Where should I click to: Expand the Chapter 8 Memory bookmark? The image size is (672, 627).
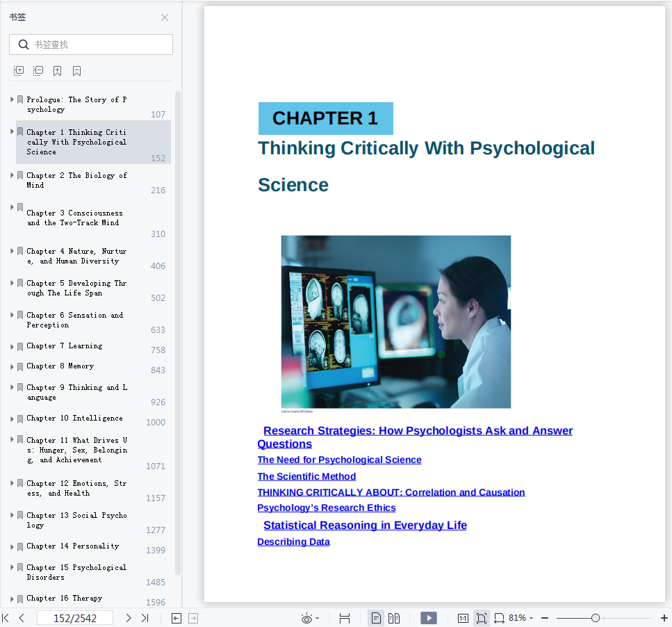point(12,367)
